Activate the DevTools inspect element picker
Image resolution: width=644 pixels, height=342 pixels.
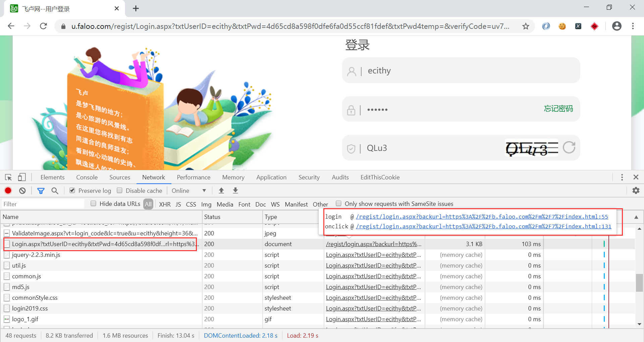click(x=8, y=177)
